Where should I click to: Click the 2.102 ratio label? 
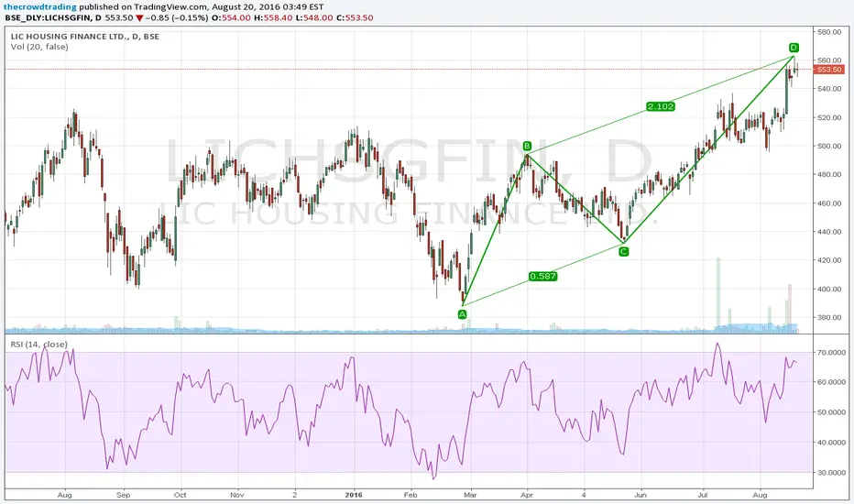click(660, 106)
